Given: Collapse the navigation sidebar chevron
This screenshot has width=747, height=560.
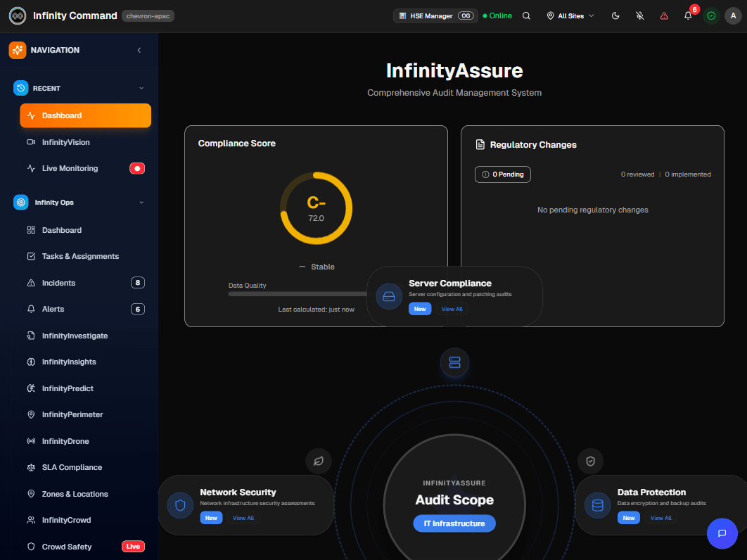Looking at the screenshot, I should (139, 50).
